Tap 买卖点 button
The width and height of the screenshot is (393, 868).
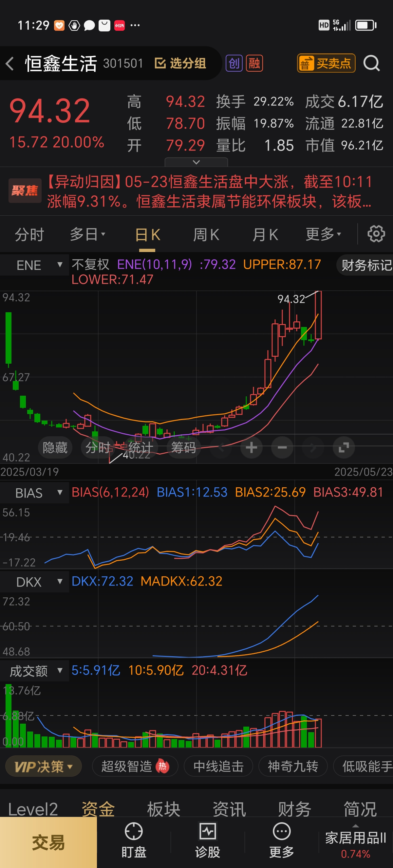click(326, 63)
